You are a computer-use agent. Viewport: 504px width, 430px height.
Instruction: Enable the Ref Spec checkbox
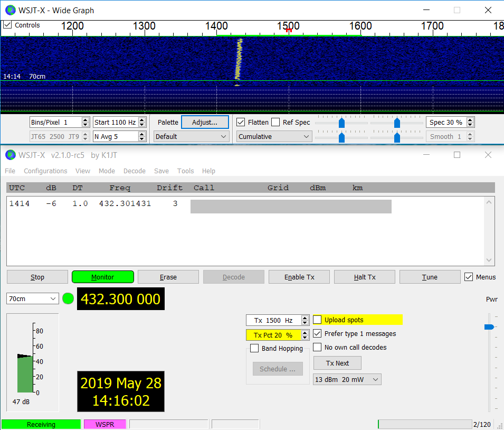coord(275,123)
